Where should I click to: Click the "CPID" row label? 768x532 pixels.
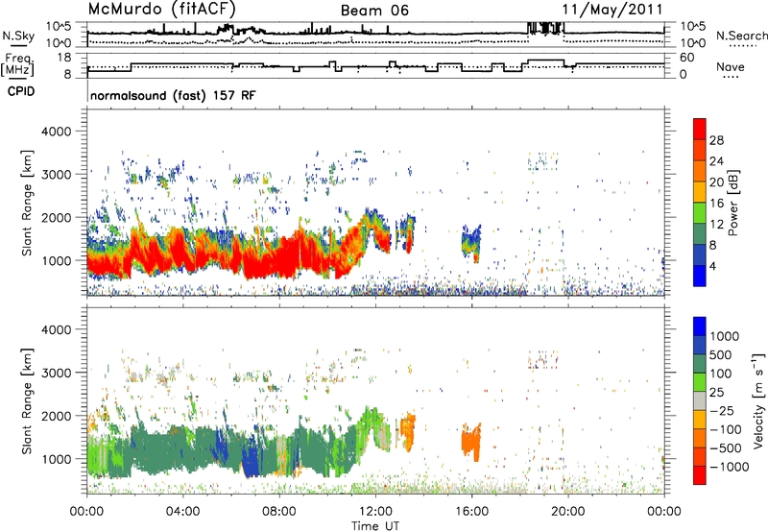[x=21, y=91]
